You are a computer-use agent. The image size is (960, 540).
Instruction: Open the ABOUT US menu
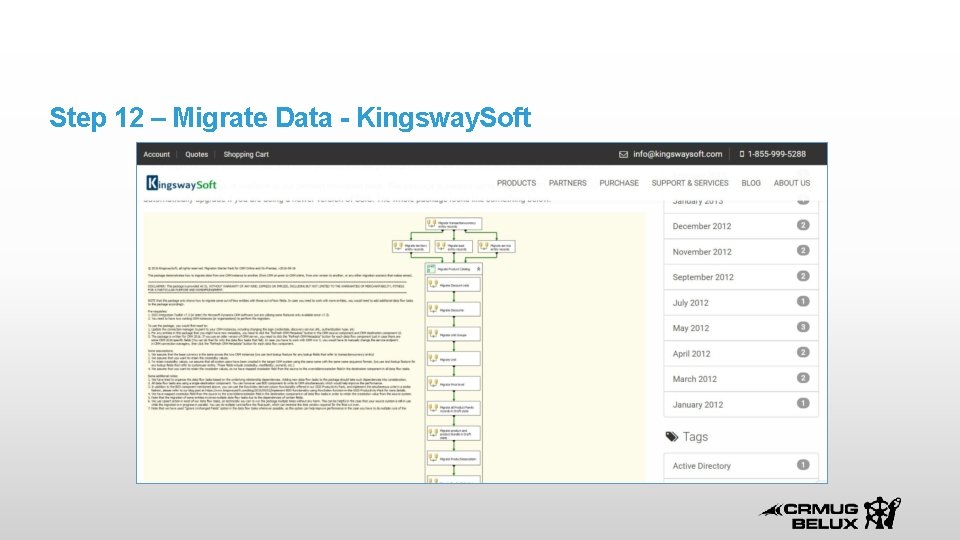click(792, 183)
